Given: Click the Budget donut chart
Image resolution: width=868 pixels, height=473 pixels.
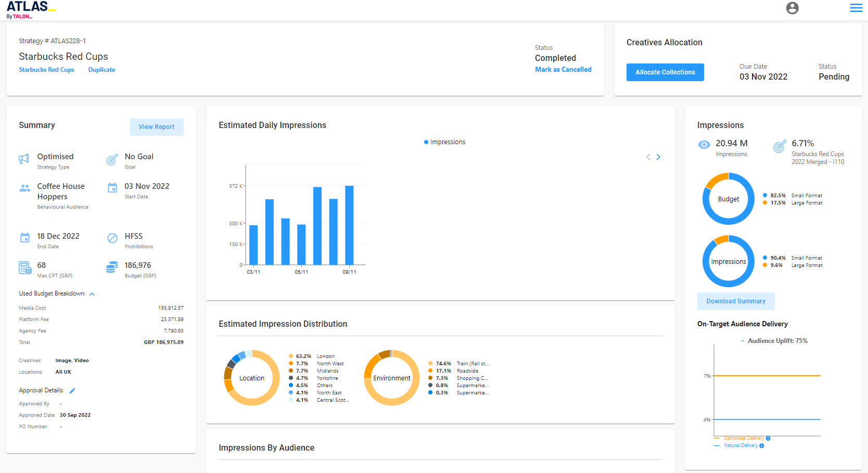Looking at the screenshot, I should (x=729, y=199).
